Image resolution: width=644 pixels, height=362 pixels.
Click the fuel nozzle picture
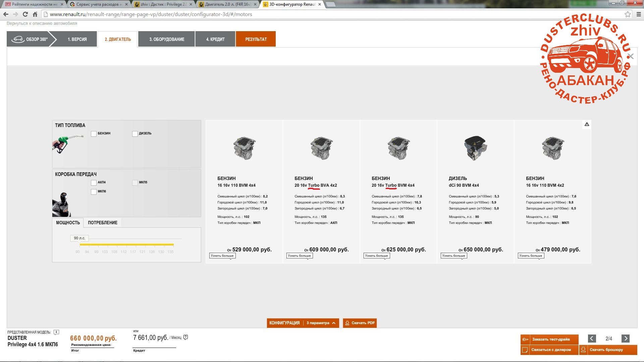coord(67,144)
